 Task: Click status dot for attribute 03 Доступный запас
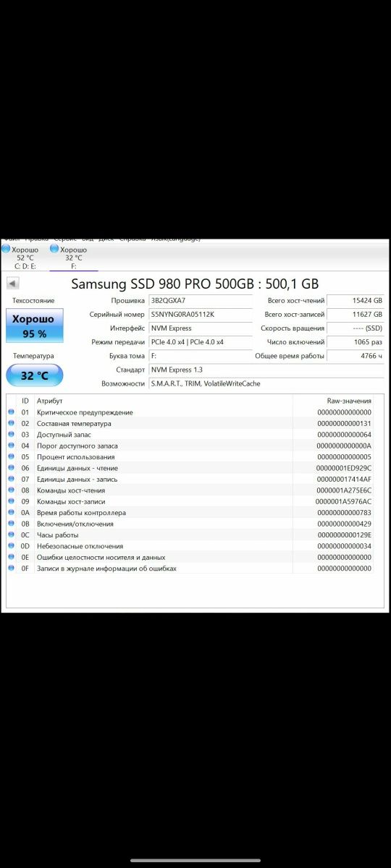(11, 435)
